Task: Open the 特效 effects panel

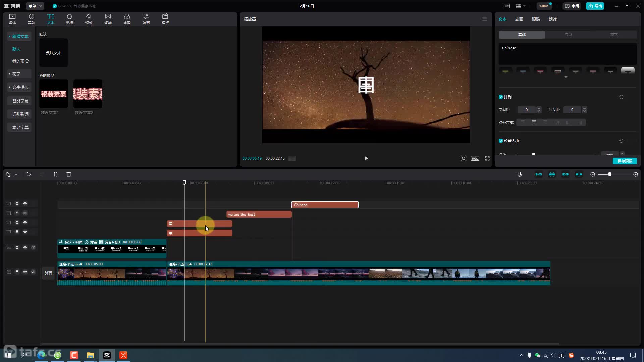Action: pos(89,19)
